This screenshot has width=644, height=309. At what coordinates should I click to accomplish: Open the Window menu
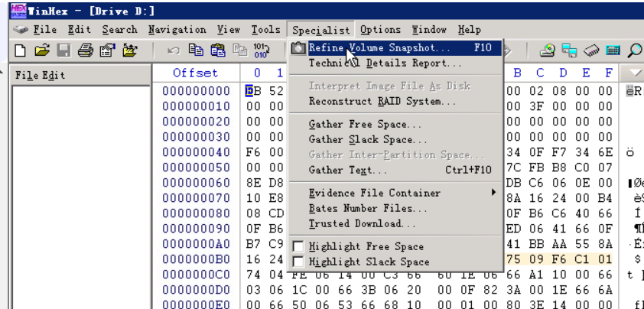tap(429, 30)
